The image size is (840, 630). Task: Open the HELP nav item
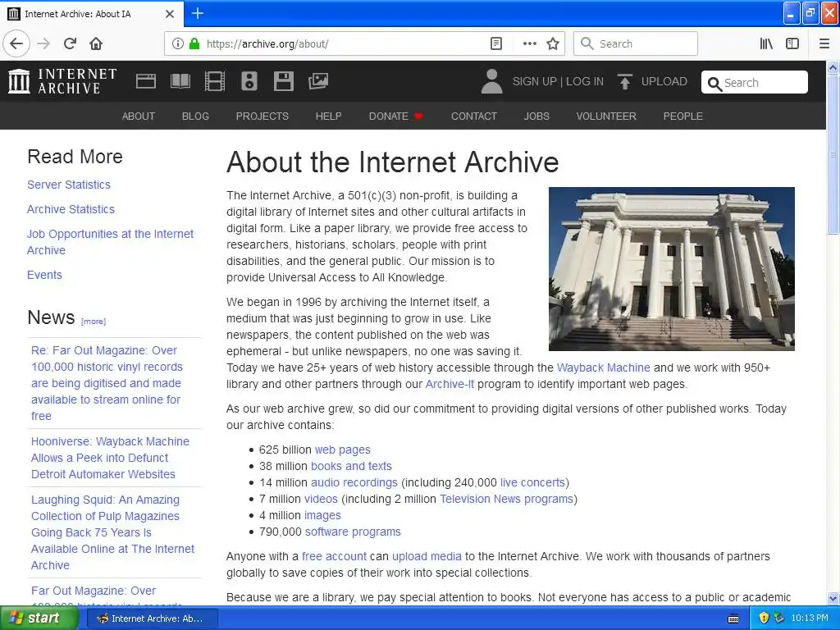pyautogui.click(x=328, y=116)
